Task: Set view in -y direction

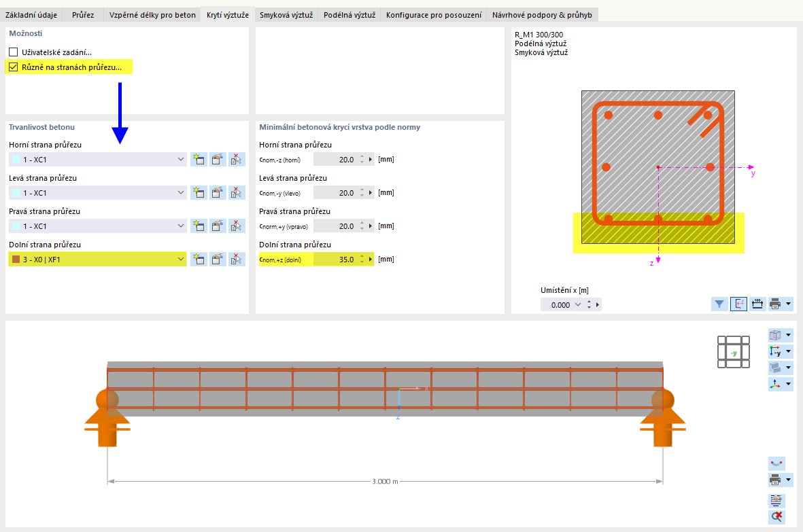Action: [x=775, y=351]
